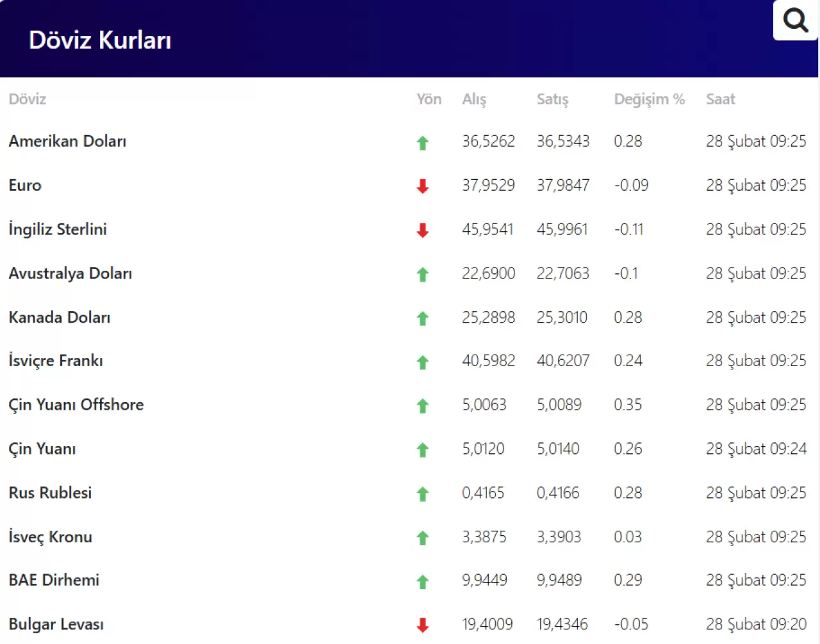Viewport: 820px width, 644px height.
Task: Click the Saat column header
Action: pos(720,99)
